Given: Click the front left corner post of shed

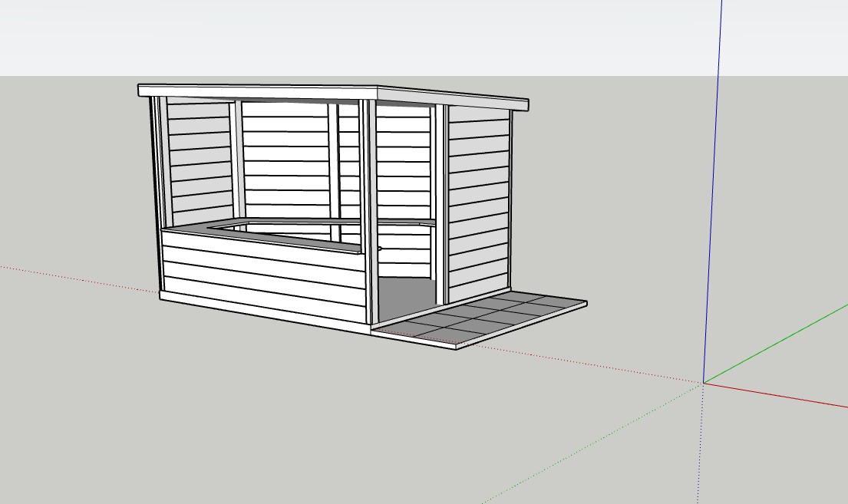Looking at the screenshot, I should 156,195.
